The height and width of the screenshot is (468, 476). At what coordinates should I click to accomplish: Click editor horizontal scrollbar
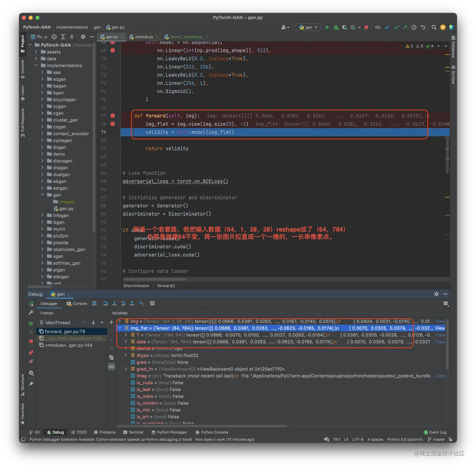click(155, 279)
